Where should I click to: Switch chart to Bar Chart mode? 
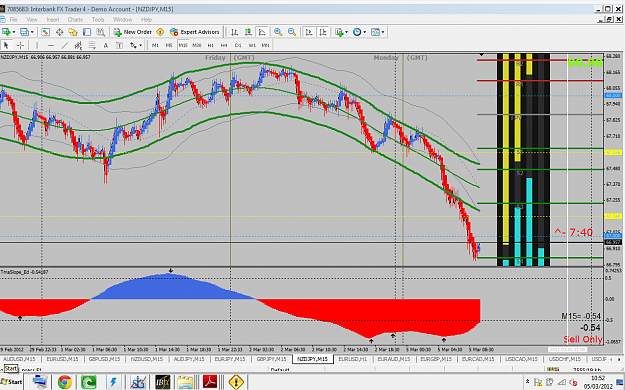tap(234, 32)
